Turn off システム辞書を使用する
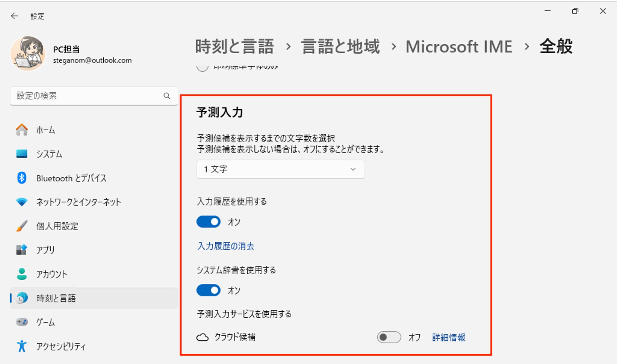The image size is (617, 364). coord(208,290)
